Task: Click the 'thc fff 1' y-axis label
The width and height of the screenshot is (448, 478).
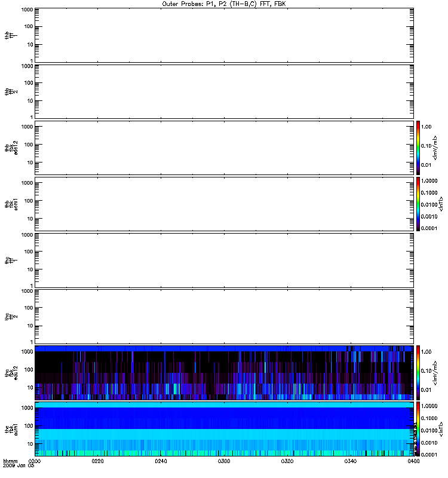Action: [11, 261]
